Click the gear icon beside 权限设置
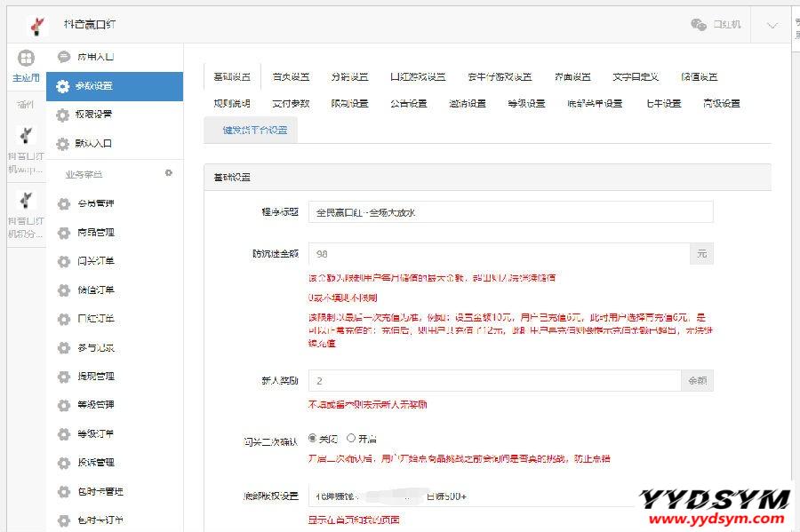 point(62,115)
